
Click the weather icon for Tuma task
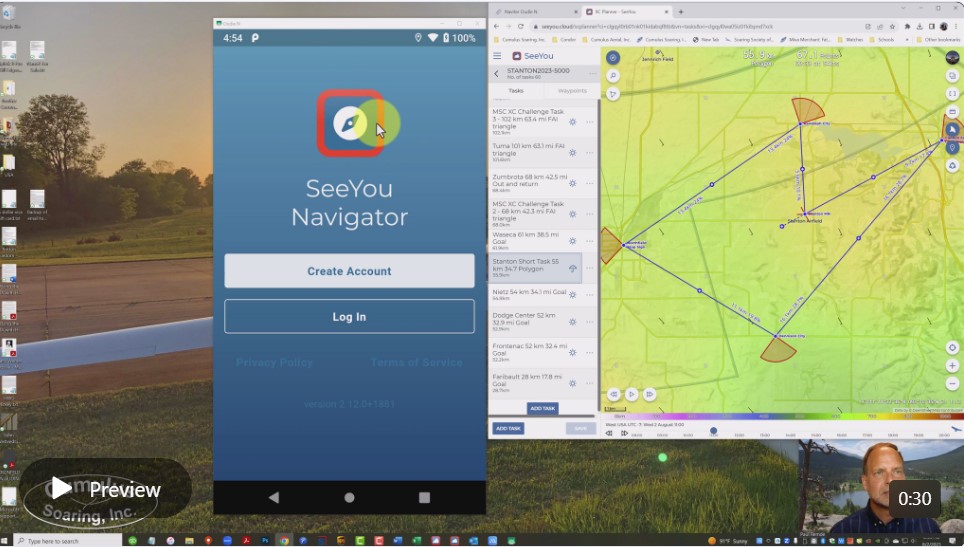point(572,152)
